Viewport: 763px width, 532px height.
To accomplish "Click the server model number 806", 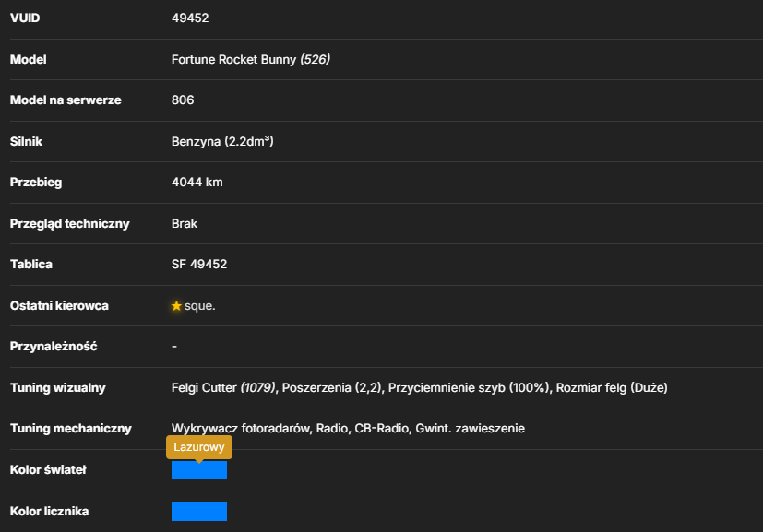I will (183, 100).
